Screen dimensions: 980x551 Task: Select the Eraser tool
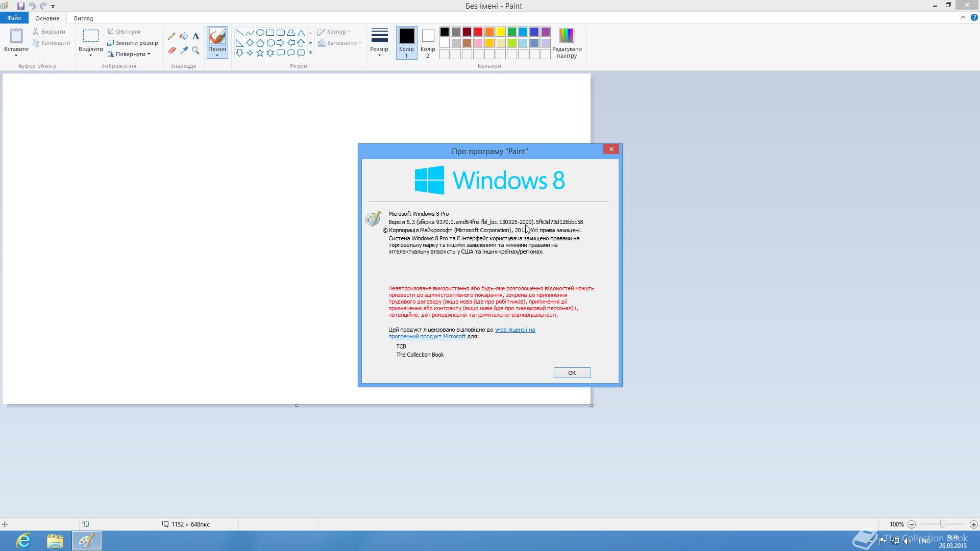tap(171, 51)
